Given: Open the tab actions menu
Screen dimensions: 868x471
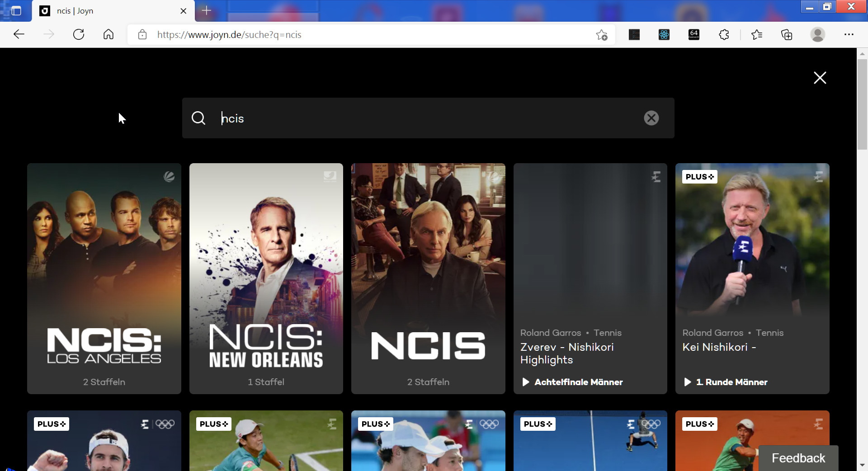Looking at the screenshot, I should click(16, 11).
